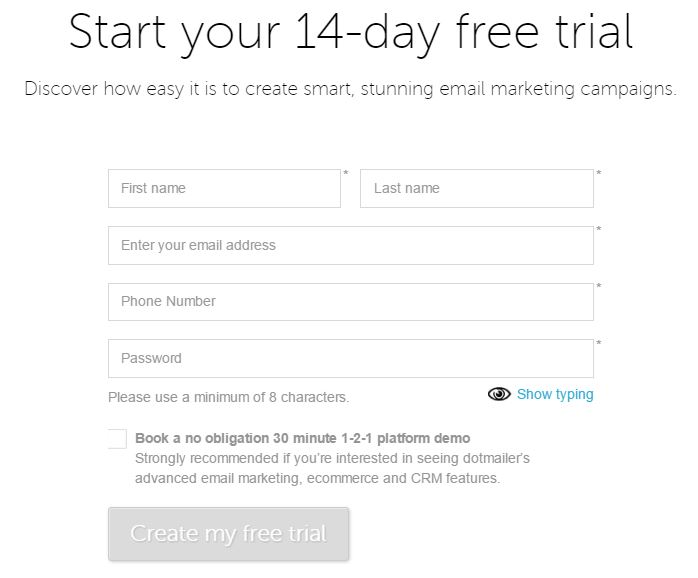Focus the First name input field
698x578 pixels.
[x=224, y=188]
